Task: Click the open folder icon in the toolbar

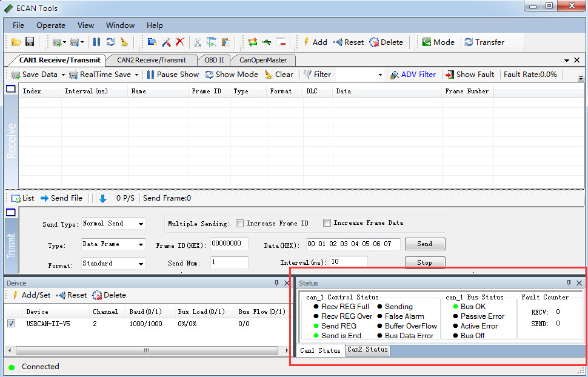Action: pos(16,42)
